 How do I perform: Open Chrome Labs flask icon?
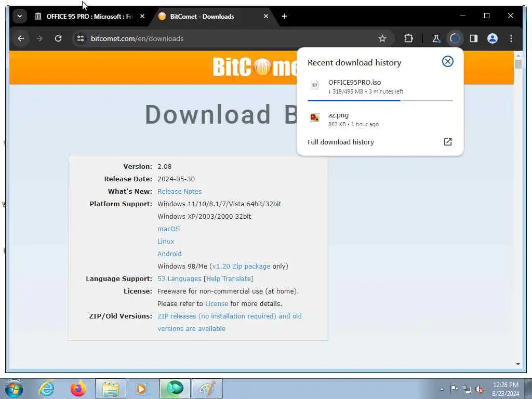pos(436,38)
